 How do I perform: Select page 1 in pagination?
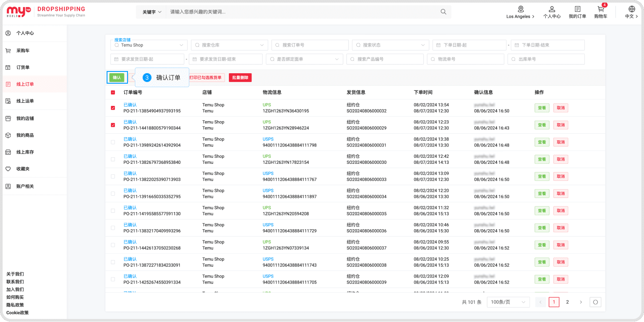(x=554, y=302)
